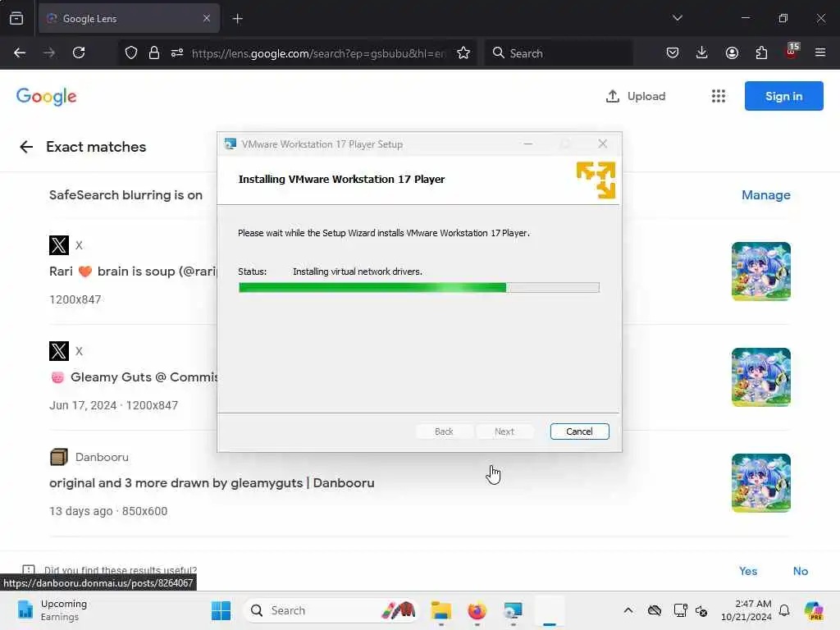
Task: Click the taskbar Search box
Action: 331,610
